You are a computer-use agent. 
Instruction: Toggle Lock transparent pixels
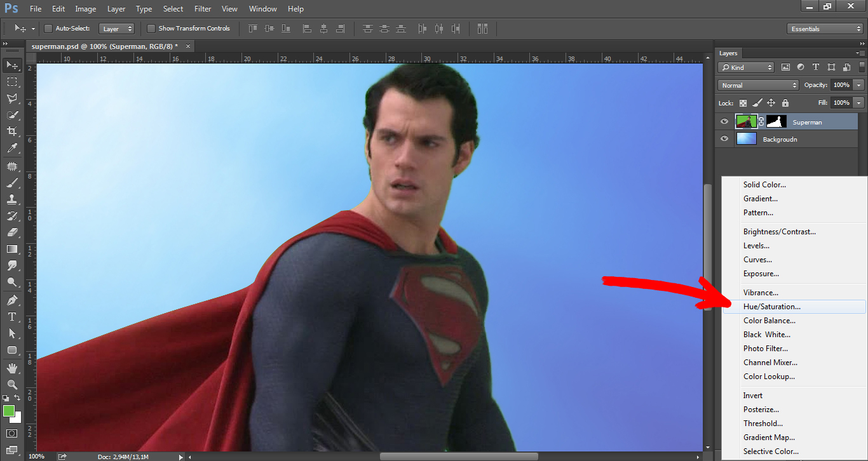tap(743, 102)
